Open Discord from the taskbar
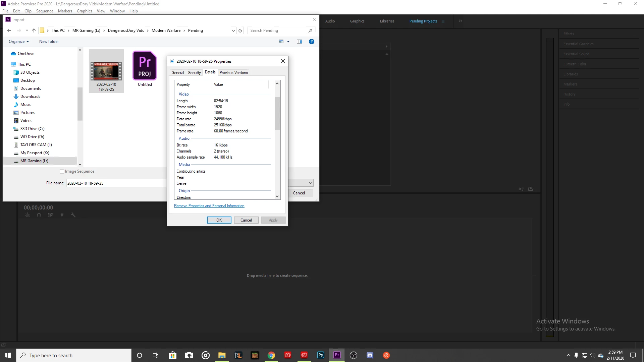Screen dimensions: 644x362 (370, 355)
